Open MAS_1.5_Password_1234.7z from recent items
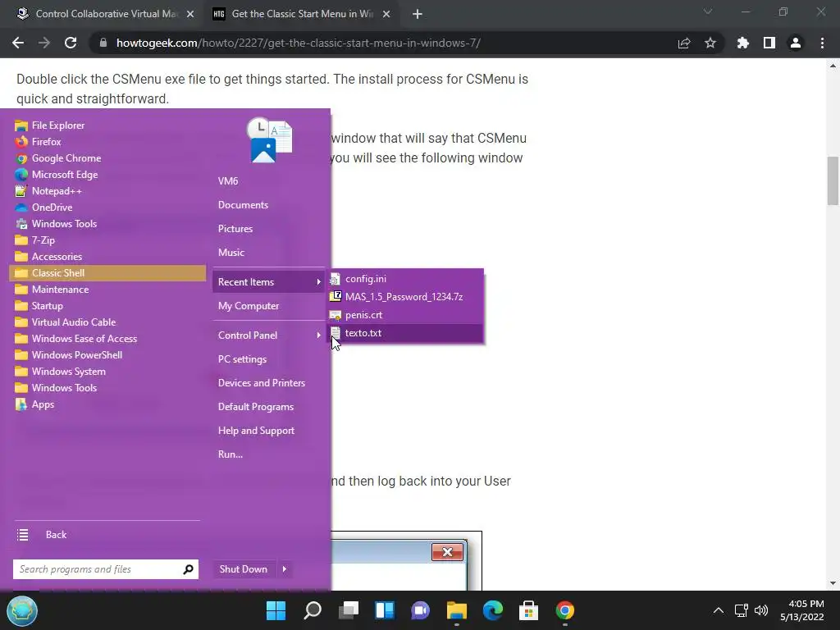 (405, 297)
